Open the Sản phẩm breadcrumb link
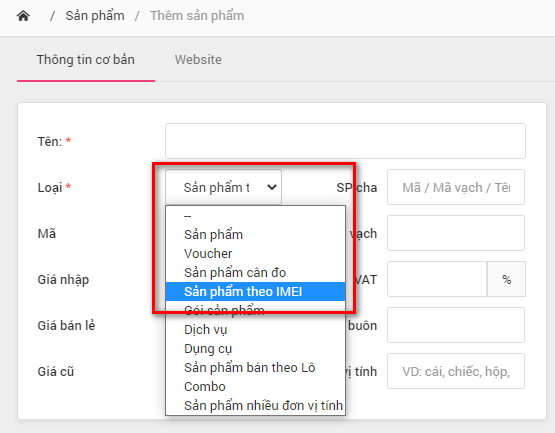 95,16
